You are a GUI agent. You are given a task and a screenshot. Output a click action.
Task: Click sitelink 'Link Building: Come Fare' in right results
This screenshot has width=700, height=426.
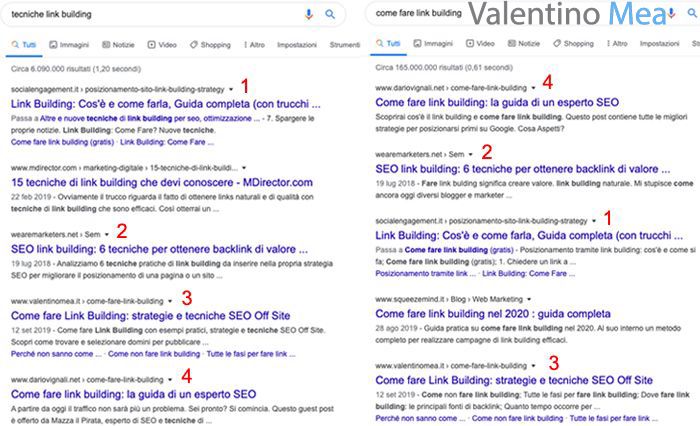(529, 274)
